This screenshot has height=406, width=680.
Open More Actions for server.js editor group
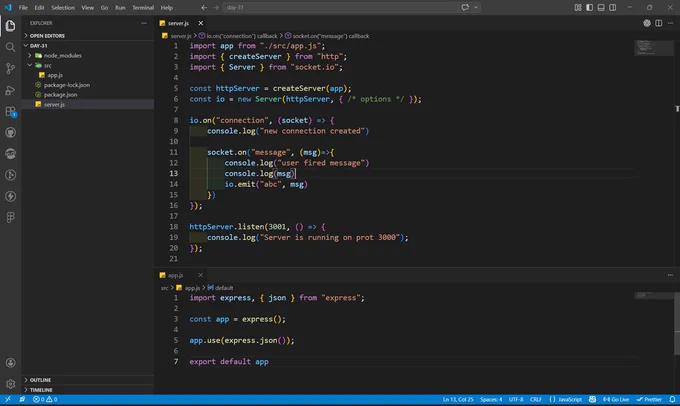click(x=670, y=23)
